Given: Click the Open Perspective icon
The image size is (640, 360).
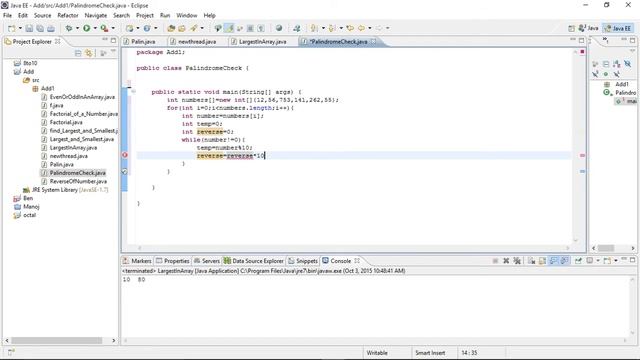Looking at the screenshot, I should click(571, 28).
